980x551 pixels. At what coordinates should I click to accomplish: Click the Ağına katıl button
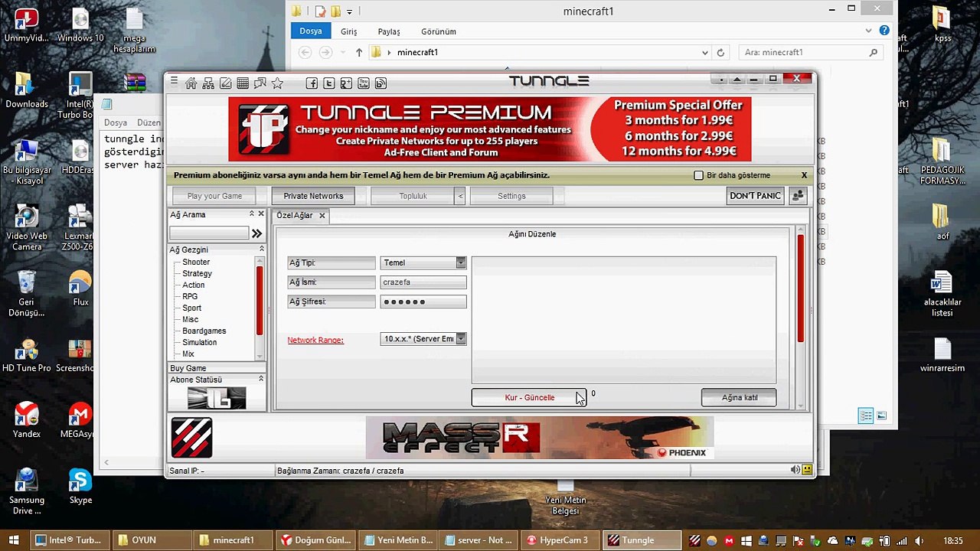[x=739, y=397]
